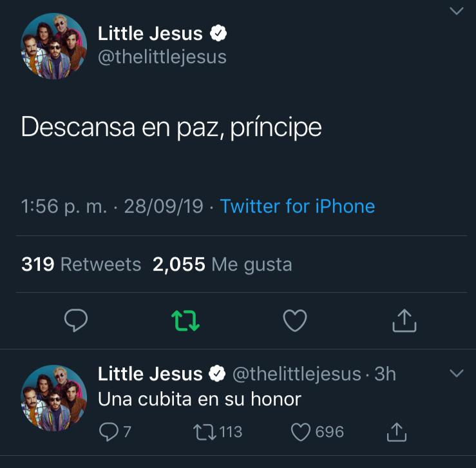Screen dimensions: 476x468
Task: Open Little Jesus profile picture on main tweet
Action: [x=54, y=46]
